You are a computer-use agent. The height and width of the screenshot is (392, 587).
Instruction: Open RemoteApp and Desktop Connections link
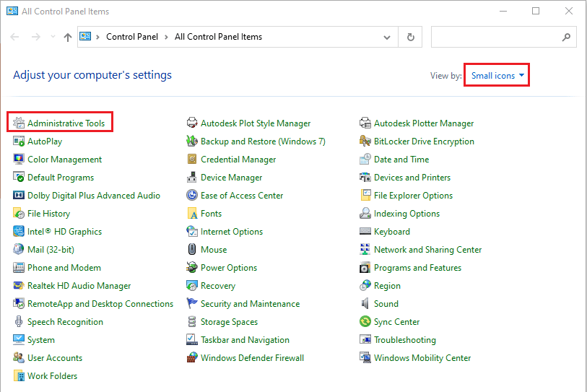point(100,304)
